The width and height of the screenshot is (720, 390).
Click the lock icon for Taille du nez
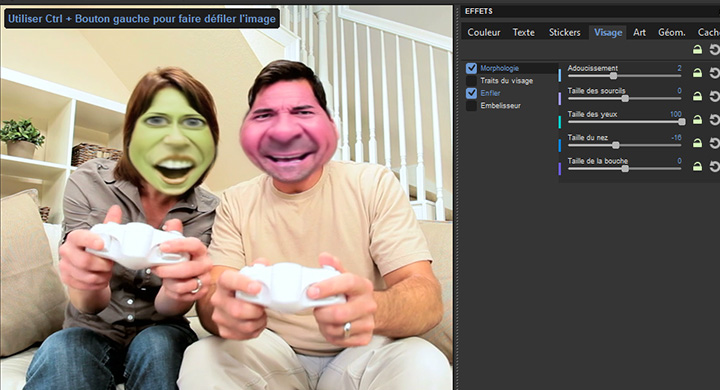[x=697, y=143]
